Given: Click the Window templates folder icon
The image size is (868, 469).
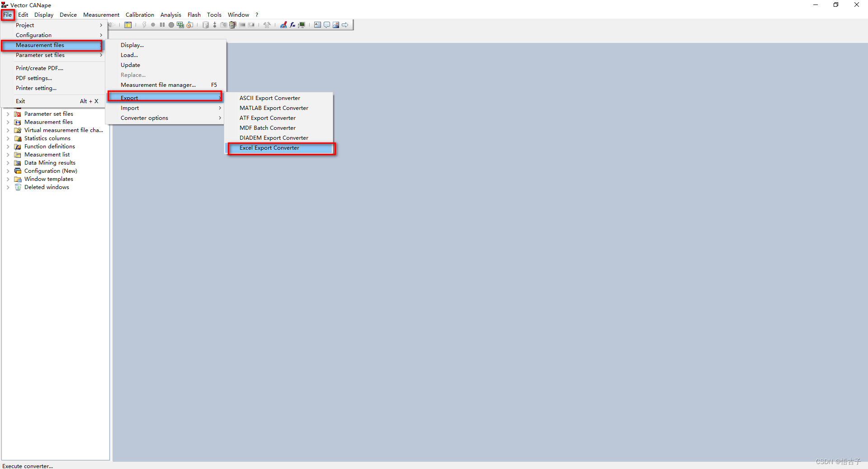Looking at the screenshot, I should coord(18,179).
